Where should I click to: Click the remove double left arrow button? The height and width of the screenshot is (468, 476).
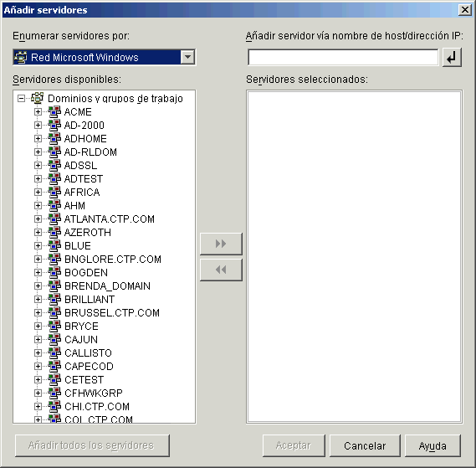221,270
